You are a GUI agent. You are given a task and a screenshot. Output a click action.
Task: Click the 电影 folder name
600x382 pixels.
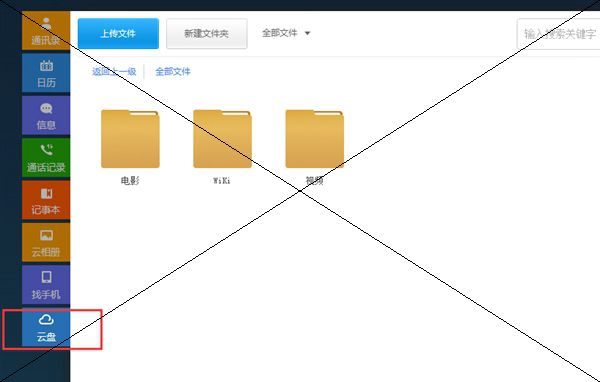pos(130,181)
